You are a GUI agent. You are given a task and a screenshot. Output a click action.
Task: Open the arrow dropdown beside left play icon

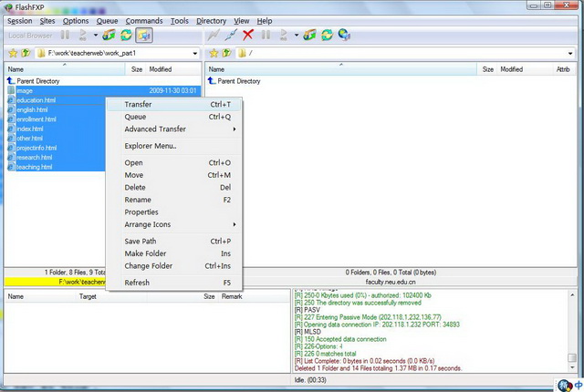[x=96, y=36]
